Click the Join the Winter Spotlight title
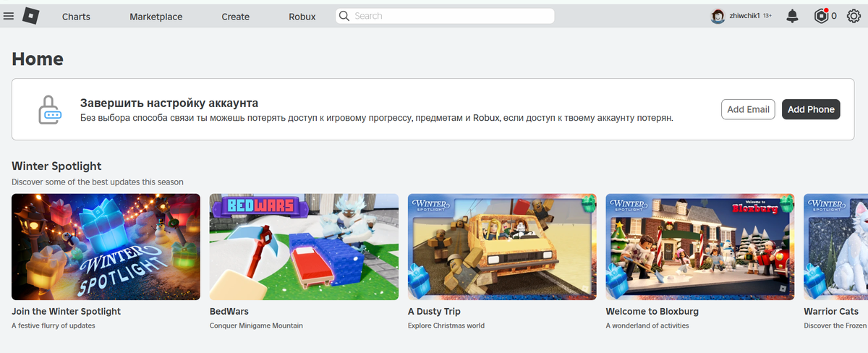 tap(67, 311)
